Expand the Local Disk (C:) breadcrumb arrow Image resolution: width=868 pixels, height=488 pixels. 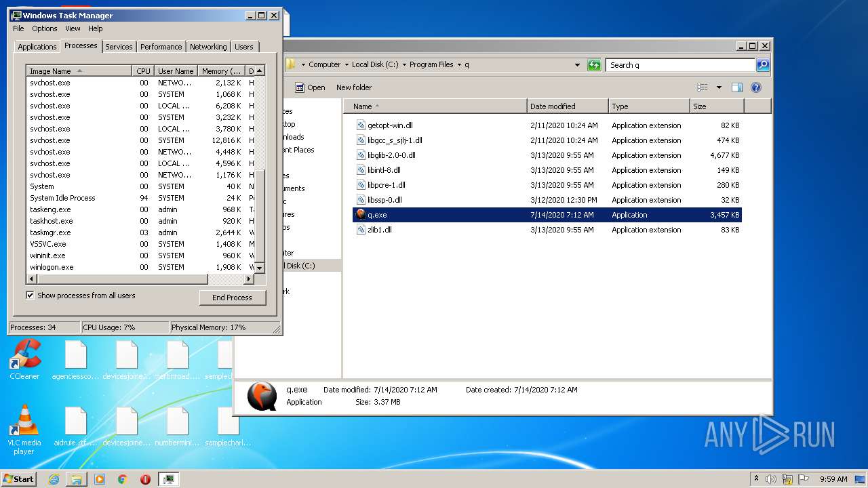tap(404, 65)
